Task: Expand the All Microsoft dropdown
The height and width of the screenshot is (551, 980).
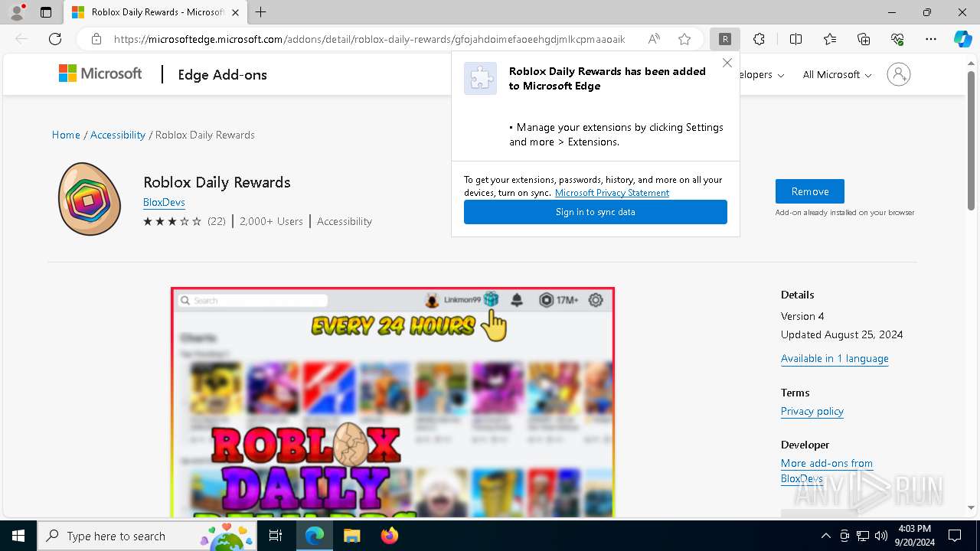Action: pos(837,74)
